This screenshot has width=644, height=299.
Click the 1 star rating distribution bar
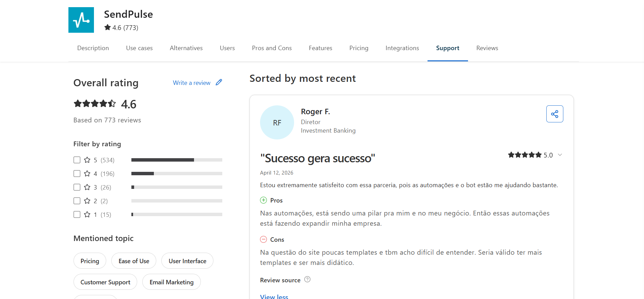click(x=177, y=214)
